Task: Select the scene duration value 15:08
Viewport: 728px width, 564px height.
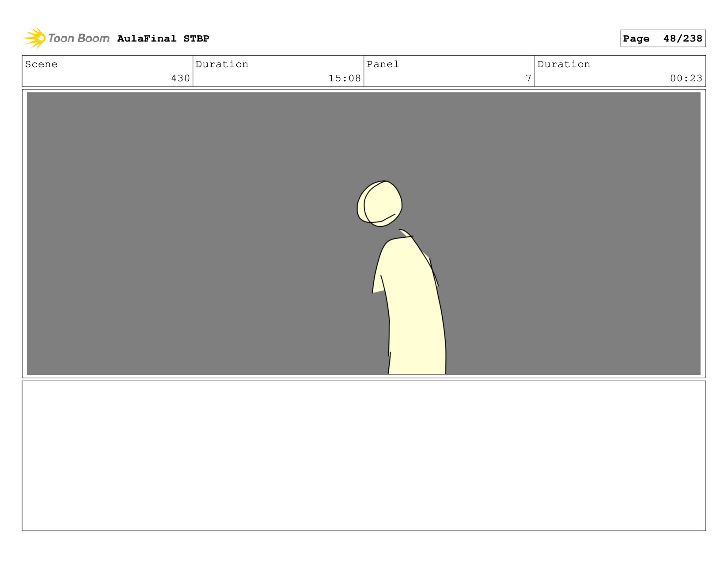Action: [x=345, y=78]
